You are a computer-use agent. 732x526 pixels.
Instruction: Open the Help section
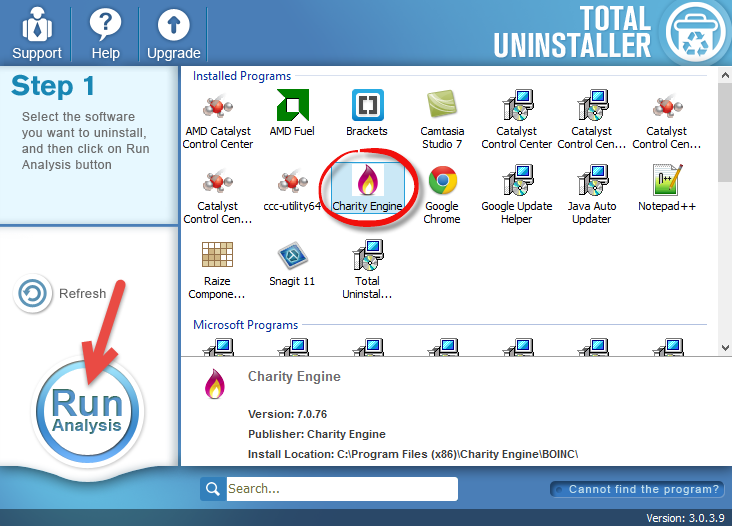pyautogui.click(x=106, y=34)
